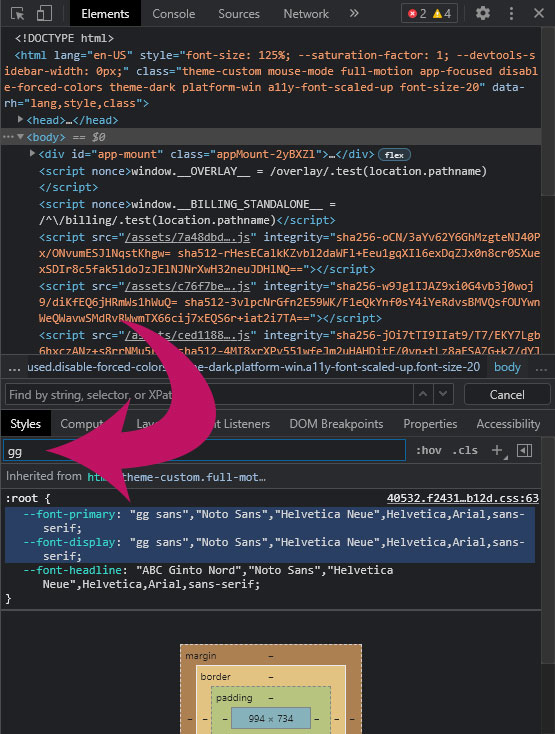Open the Accessibility sub-tab

(x=508, y=424)
